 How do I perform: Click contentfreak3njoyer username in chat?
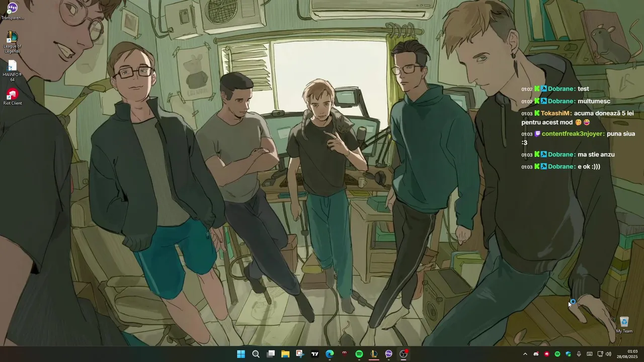(573, 134)
